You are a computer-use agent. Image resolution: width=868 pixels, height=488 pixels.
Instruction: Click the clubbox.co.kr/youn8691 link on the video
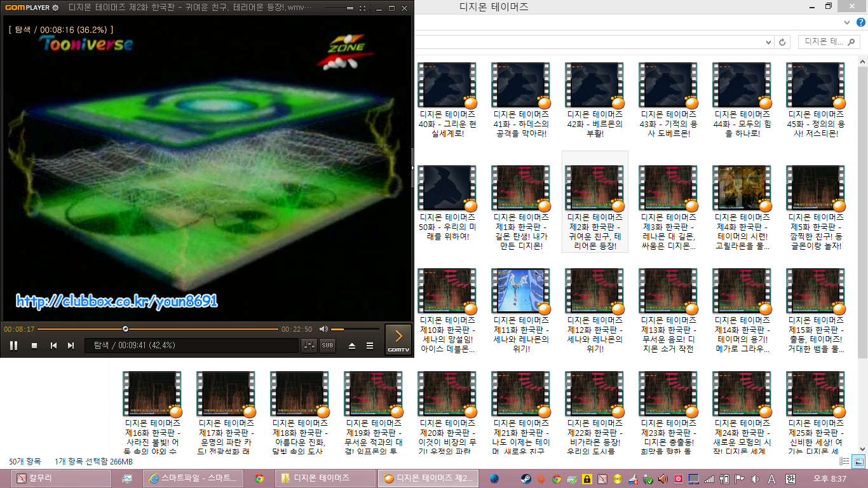coord(117,301)
